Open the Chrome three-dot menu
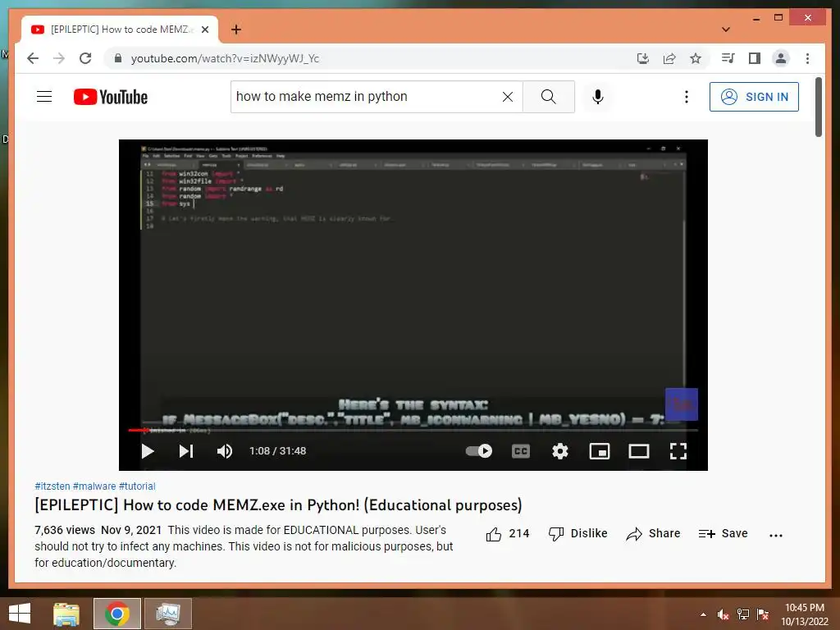Image resolution: width=840 pixels, height=630 pixels. tap(807, 58)
